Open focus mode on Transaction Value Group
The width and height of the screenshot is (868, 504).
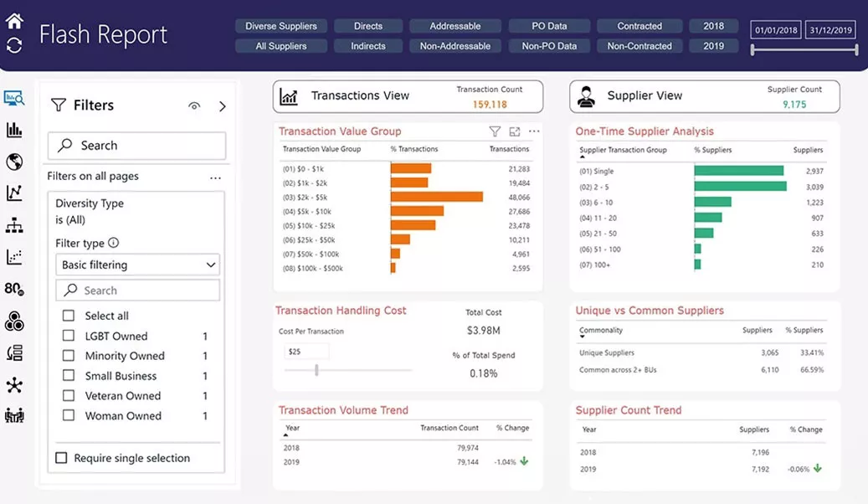tap(515, 131)
